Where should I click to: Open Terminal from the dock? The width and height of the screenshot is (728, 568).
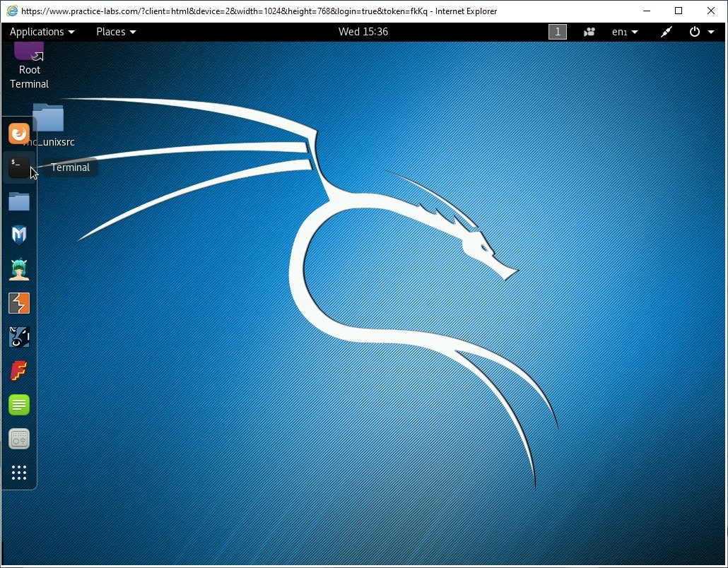pyautogui.click(x=19, y=167)
